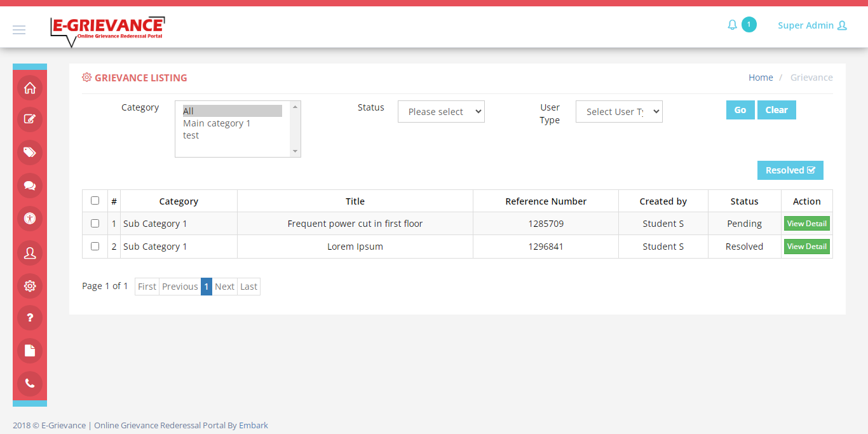Screen dimensions: 868x434
Task: Open the user profile sidebar icon
Action: pos(30,253)
